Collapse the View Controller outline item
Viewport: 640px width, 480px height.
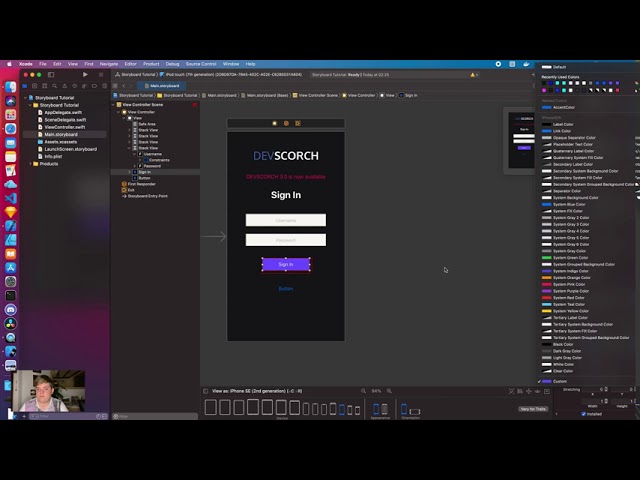(119, 112)
